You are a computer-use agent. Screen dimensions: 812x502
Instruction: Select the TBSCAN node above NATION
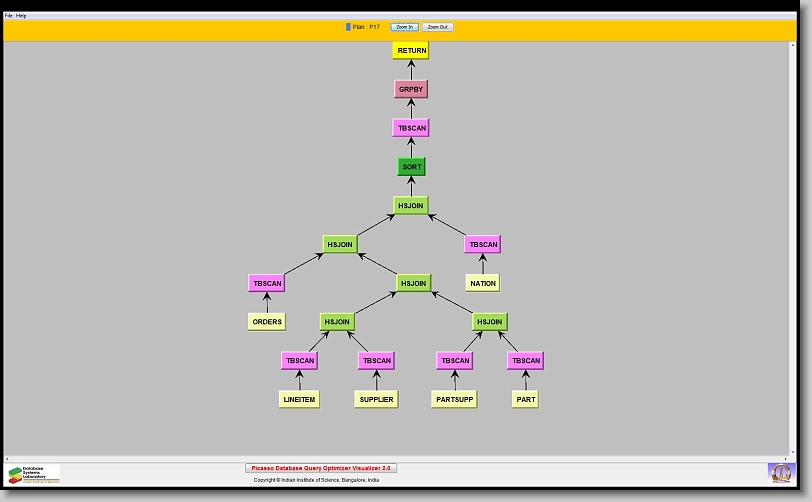tap(482, 244)
